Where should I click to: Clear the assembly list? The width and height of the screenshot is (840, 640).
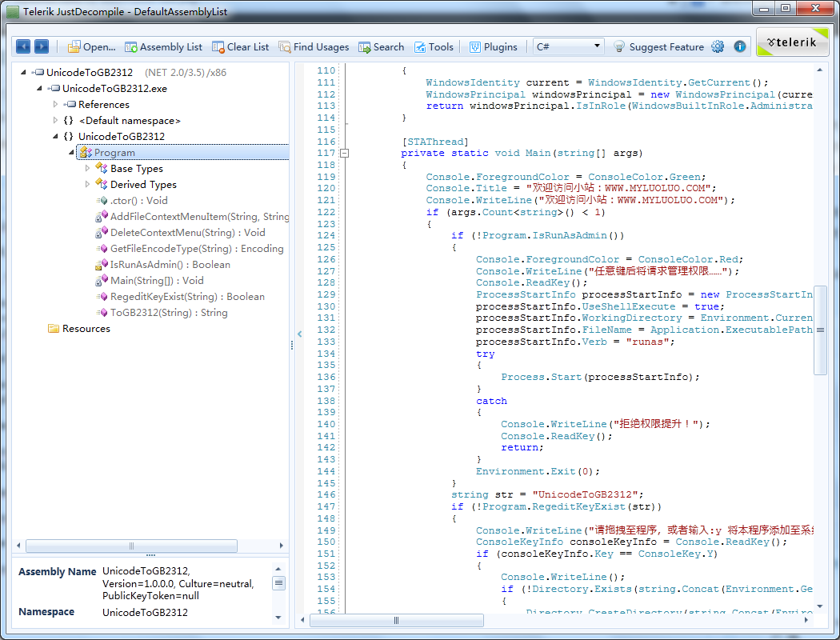pos(241,47)
